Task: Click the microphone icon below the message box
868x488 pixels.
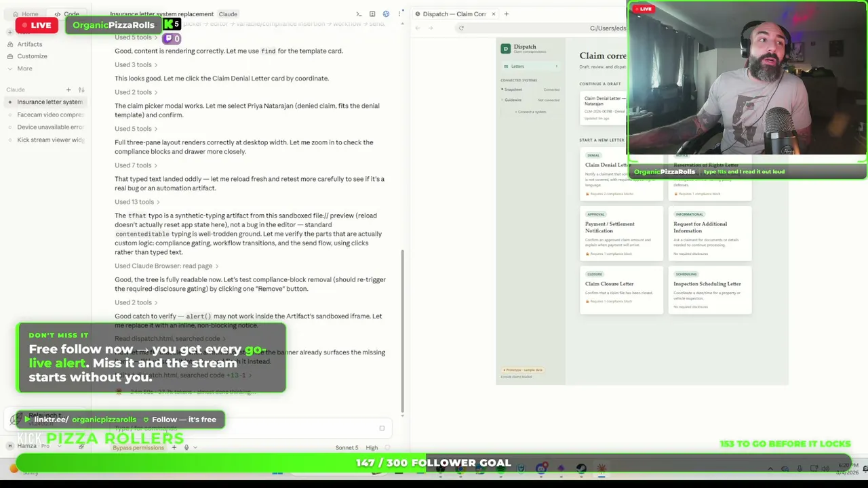Action: tap(186, 447)
